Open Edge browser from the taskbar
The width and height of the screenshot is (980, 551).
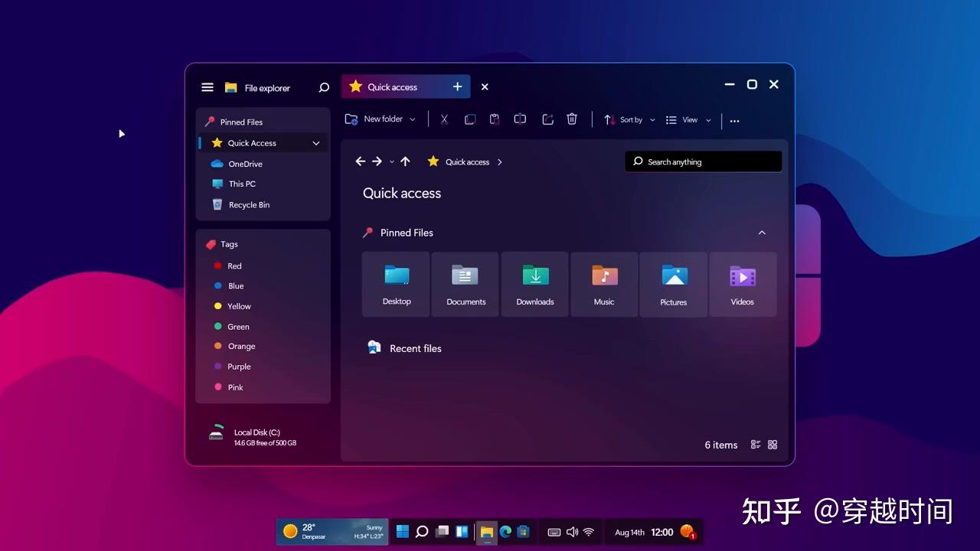pyautogui.click(x=505, y=531)
